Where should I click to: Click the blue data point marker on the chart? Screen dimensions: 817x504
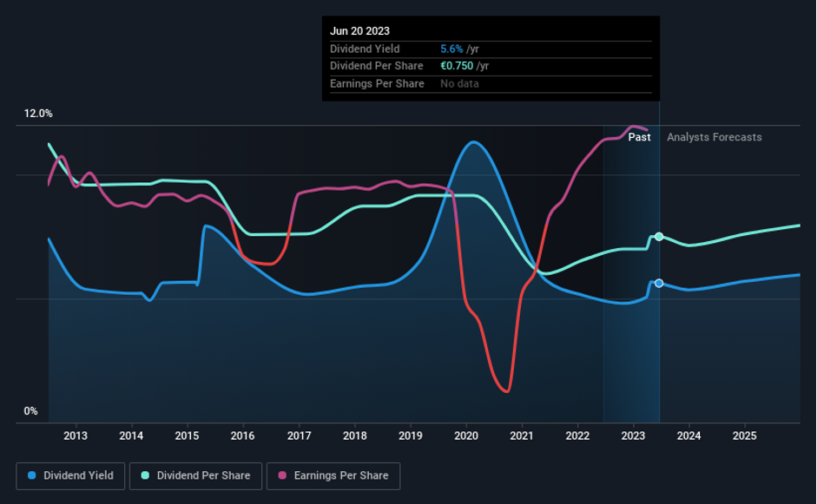[x=659, y=284]
